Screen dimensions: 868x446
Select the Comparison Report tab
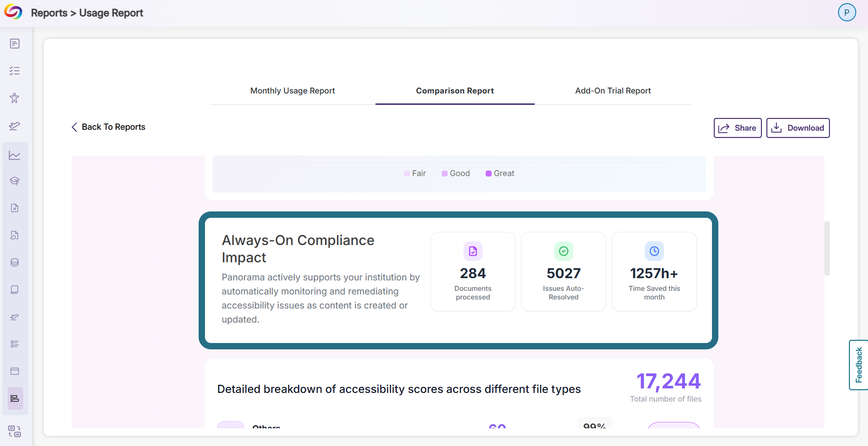[455, 91]
